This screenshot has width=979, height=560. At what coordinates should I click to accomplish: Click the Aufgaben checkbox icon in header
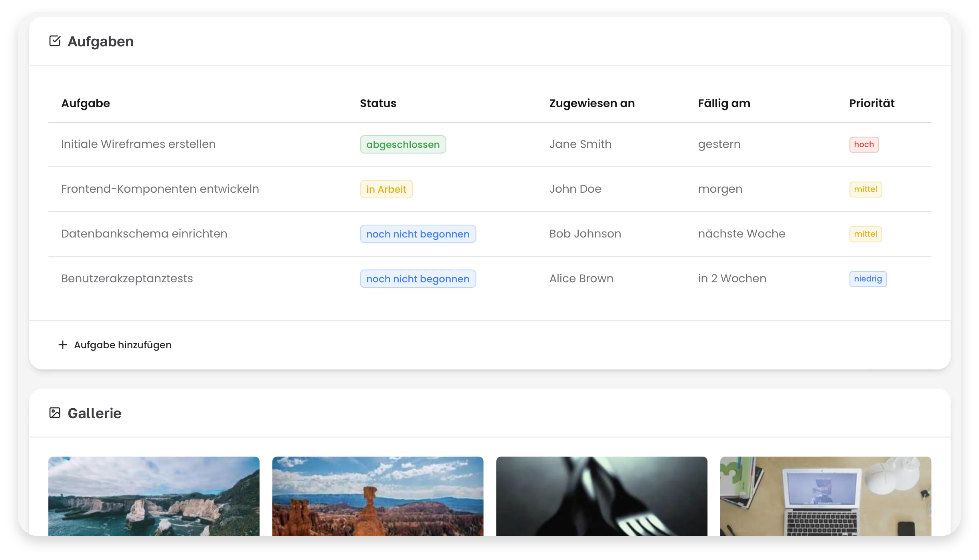click(x=55, y=41)
